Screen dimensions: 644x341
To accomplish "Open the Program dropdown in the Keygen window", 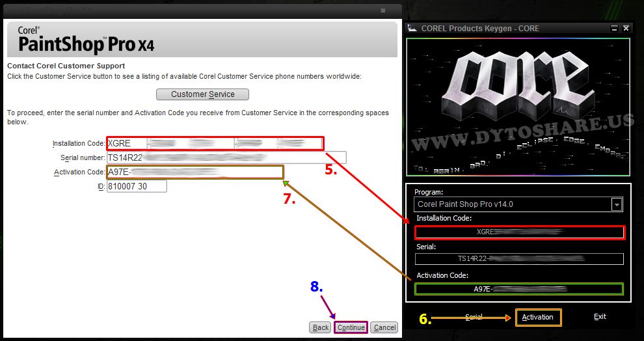I will [x=617, y=204].
